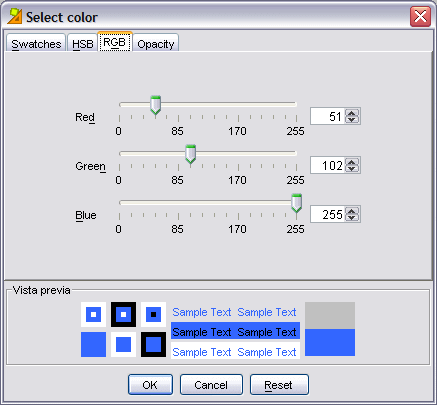Increase Red value with up spinner arrow

pos(352,113)
